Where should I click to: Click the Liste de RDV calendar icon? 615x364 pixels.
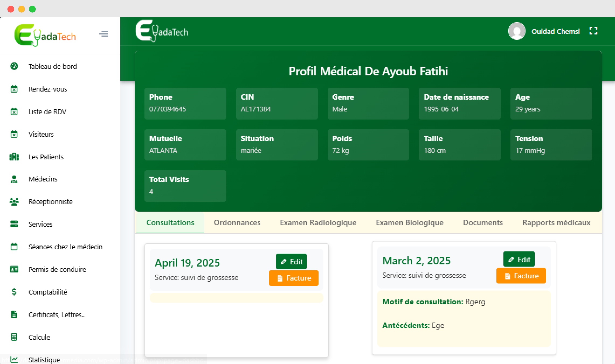14,111
